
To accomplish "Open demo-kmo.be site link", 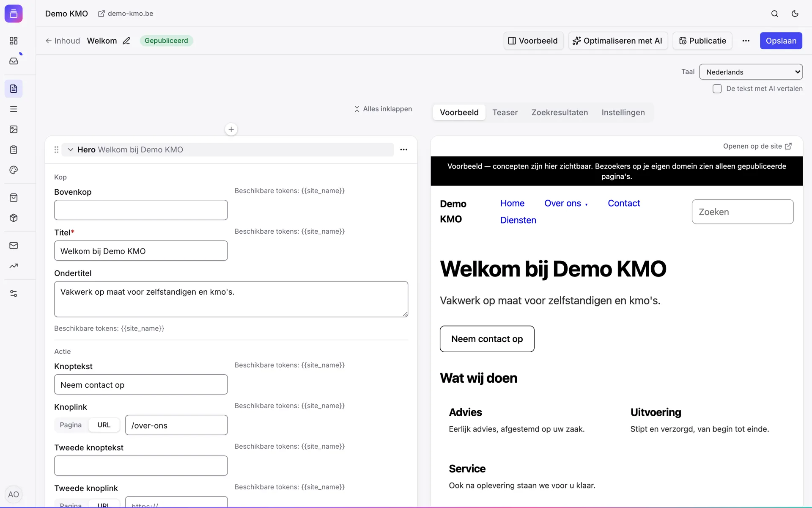I will click(126, 14).
